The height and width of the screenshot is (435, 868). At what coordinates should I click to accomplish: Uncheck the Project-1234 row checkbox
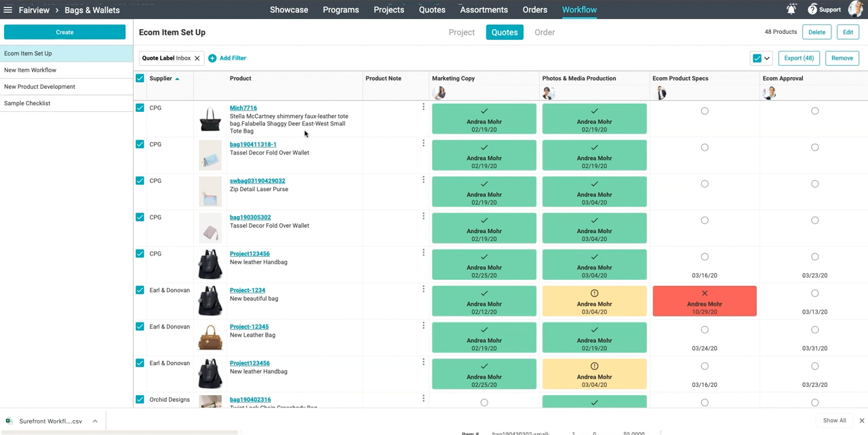click(x=140, y=290)
